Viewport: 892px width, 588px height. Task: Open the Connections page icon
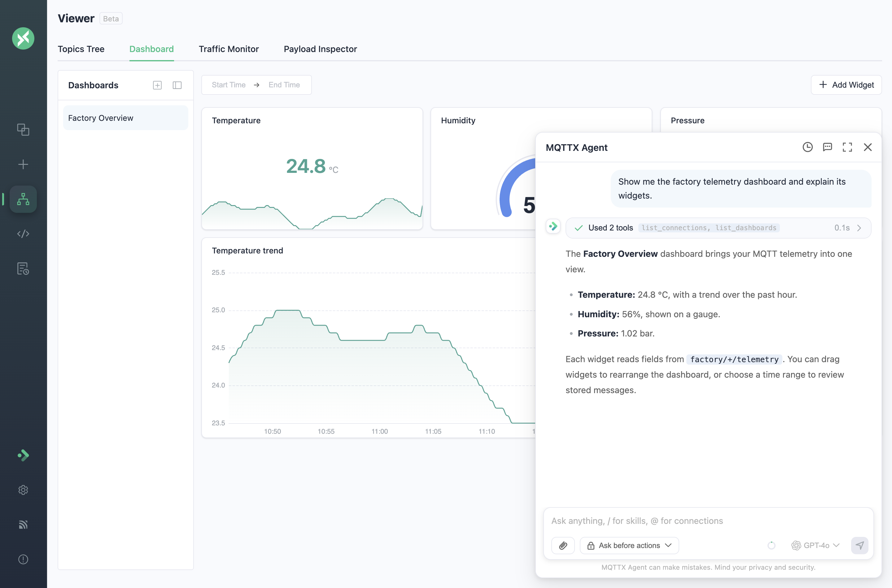pyautogui.click(x=23, y=129)
